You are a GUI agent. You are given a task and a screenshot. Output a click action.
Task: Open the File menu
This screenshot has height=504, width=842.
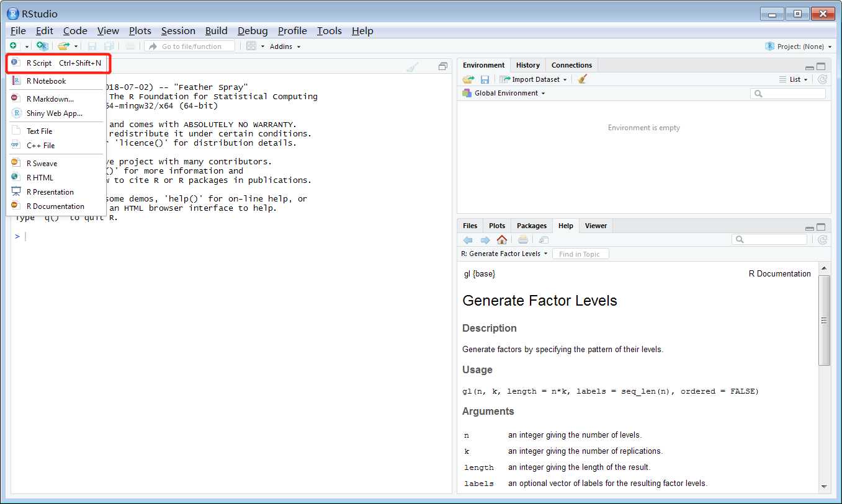[x=18, y=30]
